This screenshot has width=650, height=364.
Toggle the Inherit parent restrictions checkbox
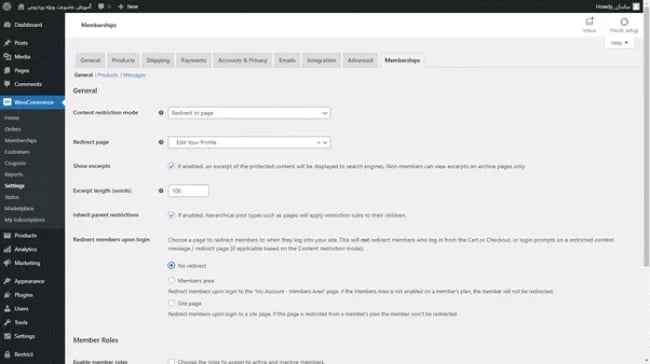171,215
